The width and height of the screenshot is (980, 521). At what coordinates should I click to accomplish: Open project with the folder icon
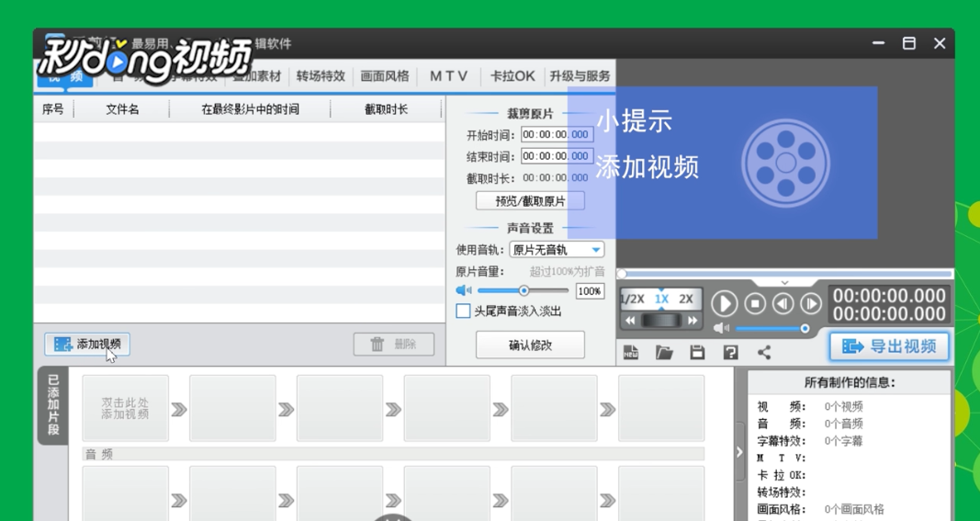(664, 353)
